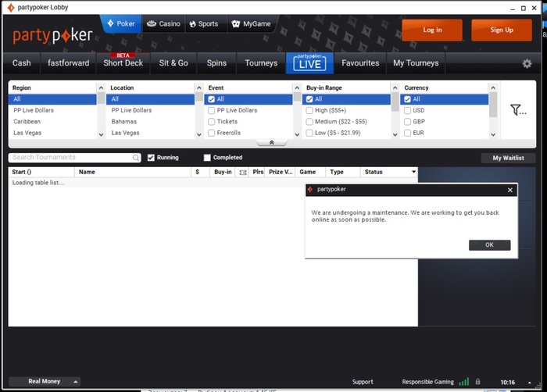Check the USD currency checkbox
The image size is (547, 392).
point(407,111)
